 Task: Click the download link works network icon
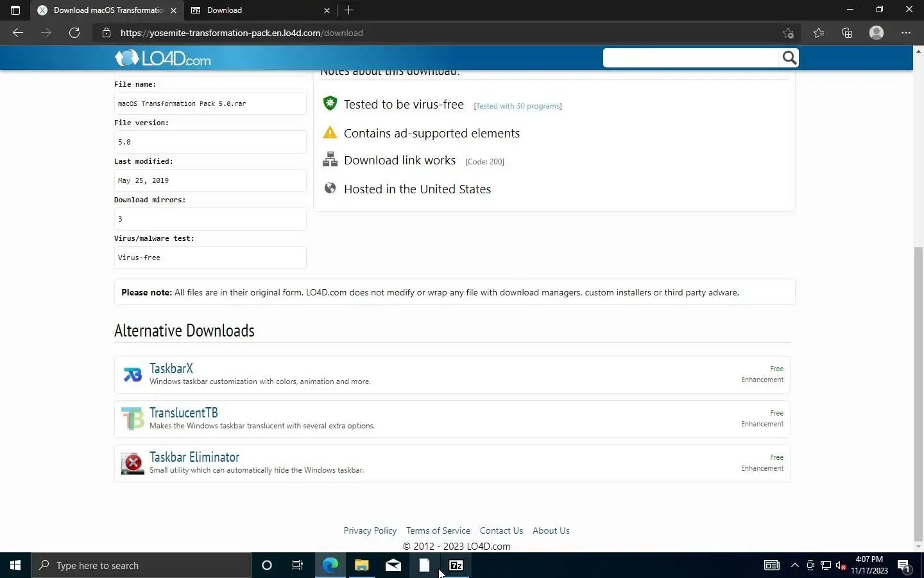point(330,160)
